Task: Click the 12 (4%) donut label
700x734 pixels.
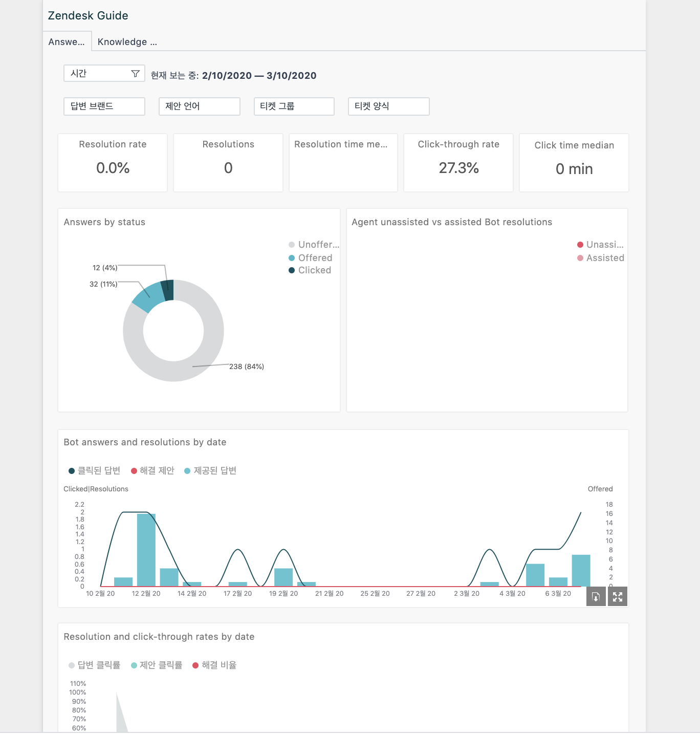Action: 105,268
